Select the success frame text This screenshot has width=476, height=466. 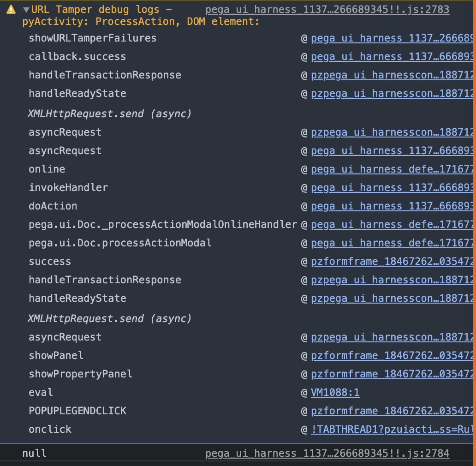point(50,262)
